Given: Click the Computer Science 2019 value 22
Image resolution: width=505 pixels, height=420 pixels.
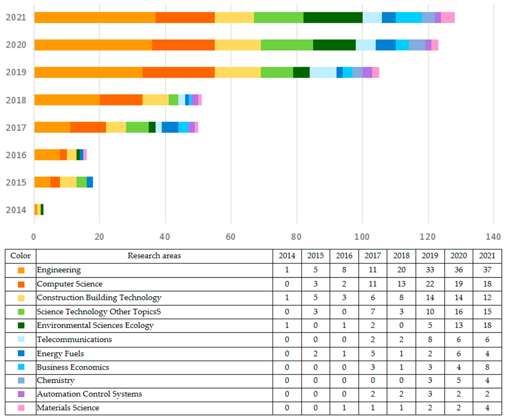Looking at the screenshot, I should 430,284.
